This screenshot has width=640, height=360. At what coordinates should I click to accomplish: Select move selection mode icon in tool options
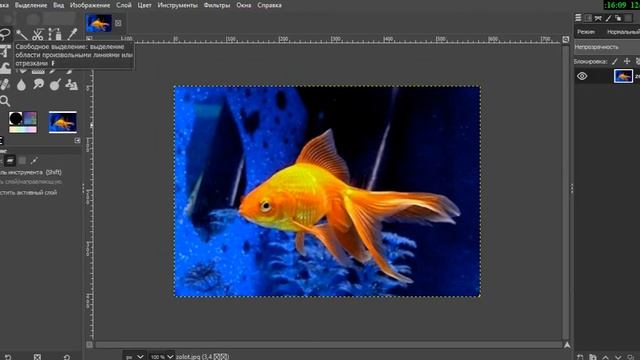pos(22,160)
